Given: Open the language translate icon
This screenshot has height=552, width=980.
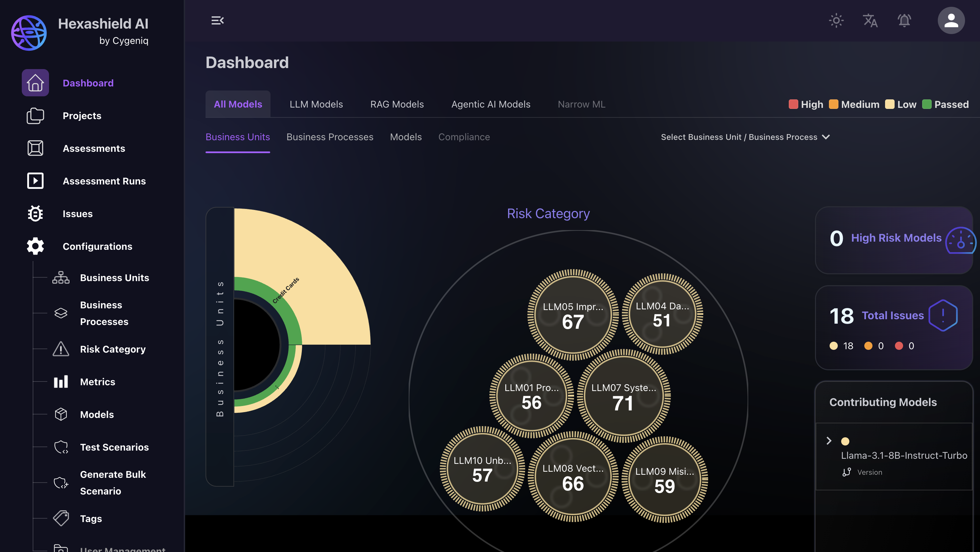Looking at the screenshot, I should (870, 20).
